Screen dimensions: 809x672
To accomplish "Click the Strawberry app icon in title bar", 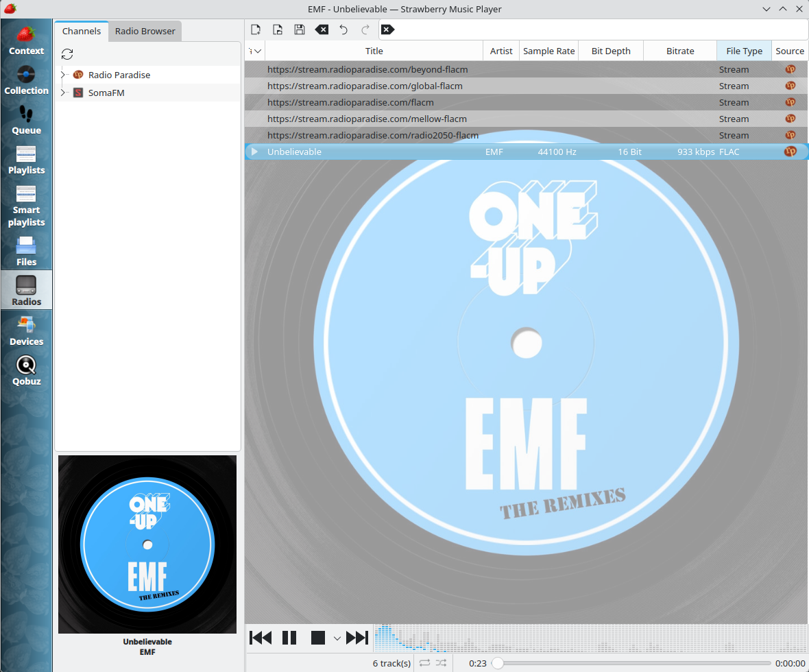I will tap(10, 9).
